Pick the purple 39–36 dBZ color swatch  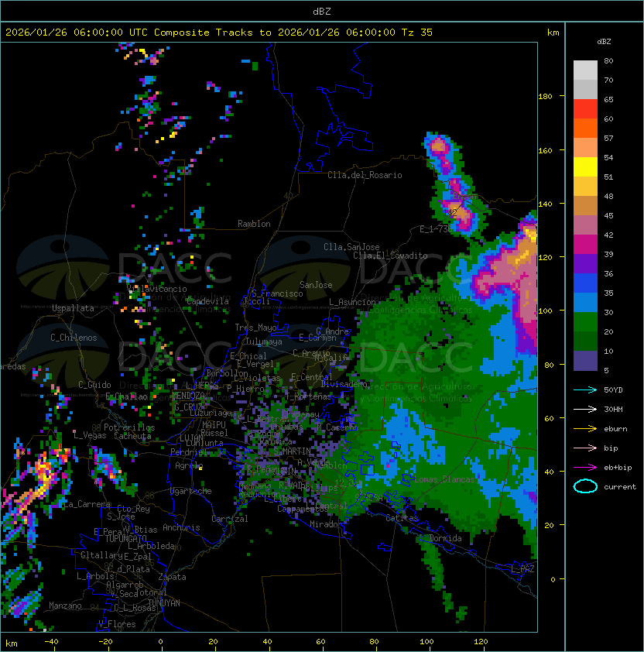click(585, 264)
